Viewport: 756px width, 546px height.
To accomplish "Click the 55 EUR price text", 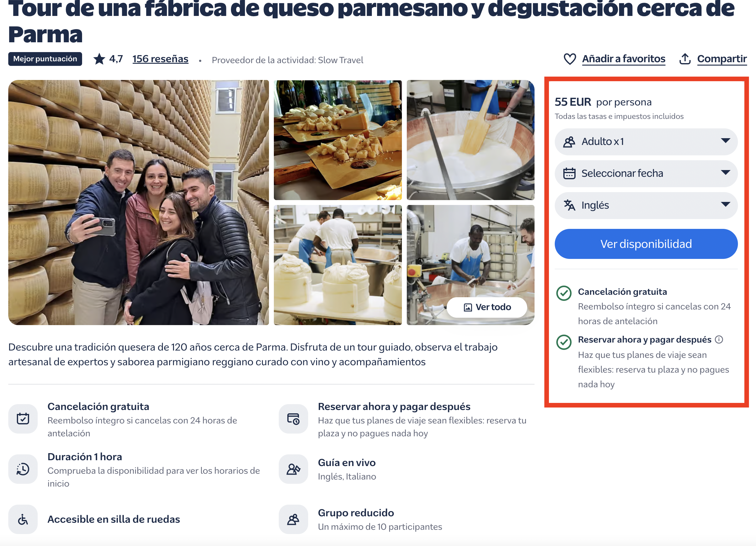I will point(573,102).
